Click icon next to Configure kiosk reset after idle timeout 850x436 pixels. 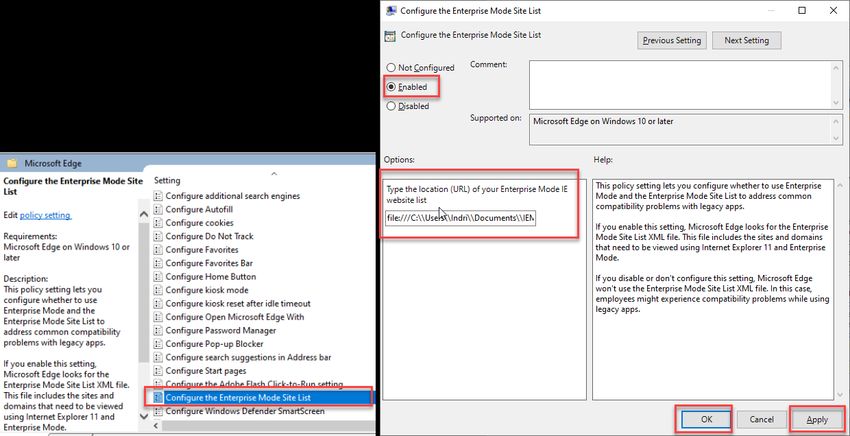click(x=158, y=304)
